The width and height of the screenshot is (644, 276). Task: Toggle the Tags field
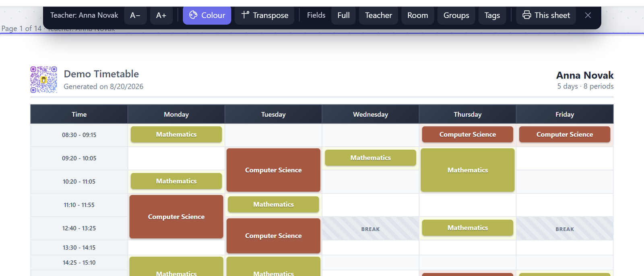click(x=492, y=15)
